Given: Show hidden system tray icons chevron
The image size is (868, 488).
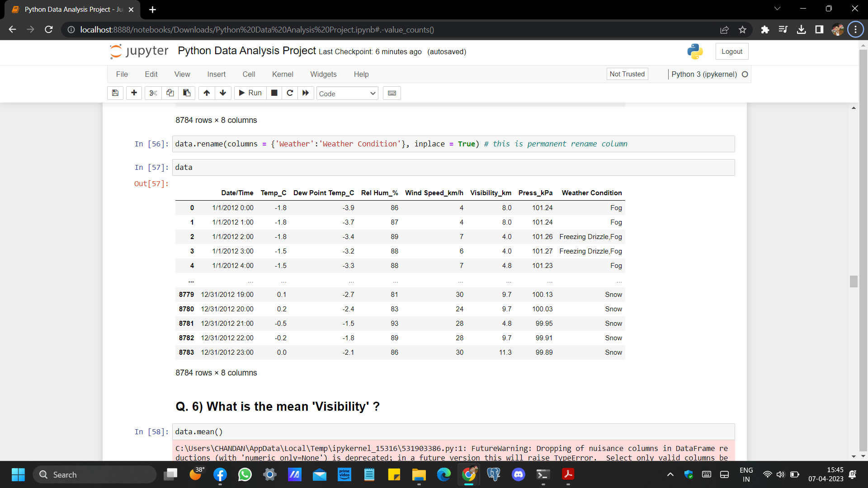Looking at the screenshot, I should click(670, 474).
